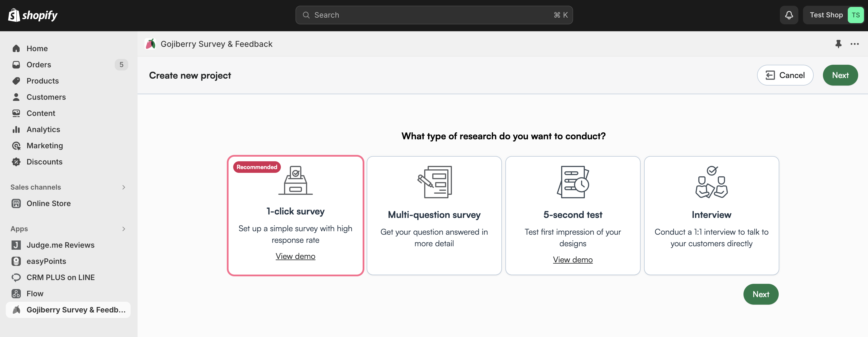Click the Apps section label
This screenshot has height=337, width=868.
coord(19,229)
